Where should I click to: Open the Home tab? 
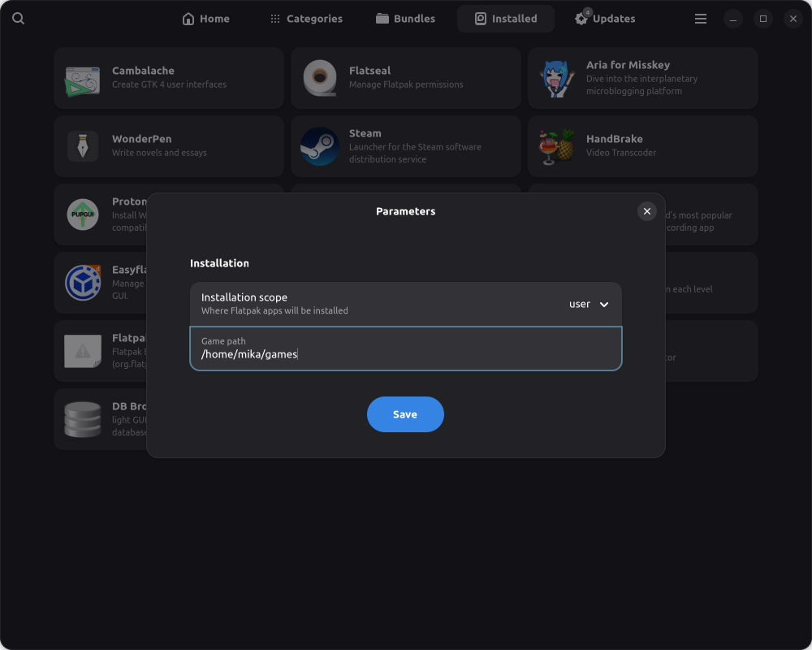click(x=205, y=19)
